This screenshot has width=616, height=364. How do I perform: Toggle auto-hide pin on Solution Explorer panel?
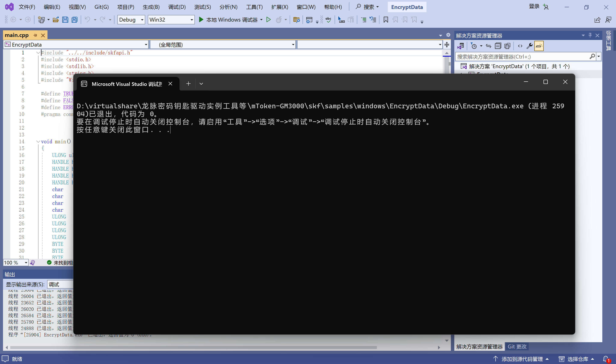coord(590,35)
